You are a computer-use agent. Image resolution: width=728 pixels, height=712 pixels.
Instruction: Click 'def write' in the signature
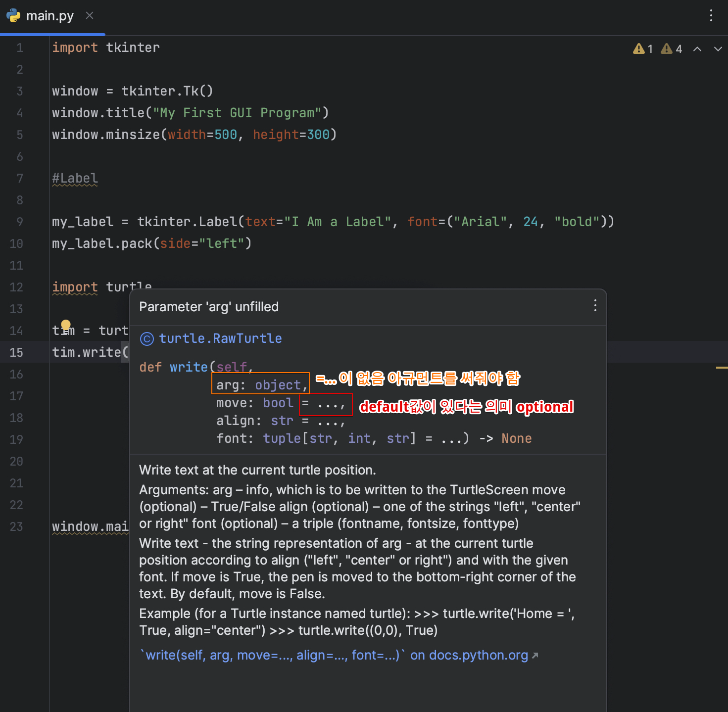173,367
